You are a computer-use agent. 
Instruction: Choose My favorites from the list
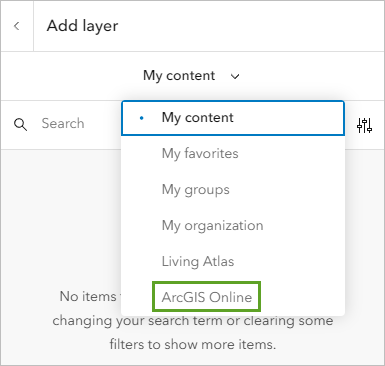click(x=233, y=154)
